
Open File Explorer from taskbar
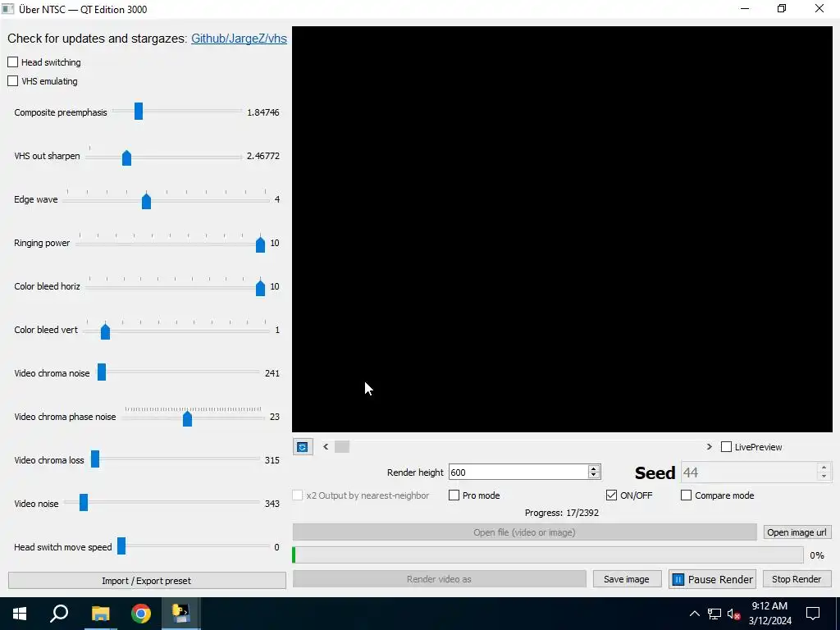click(100, 614)
